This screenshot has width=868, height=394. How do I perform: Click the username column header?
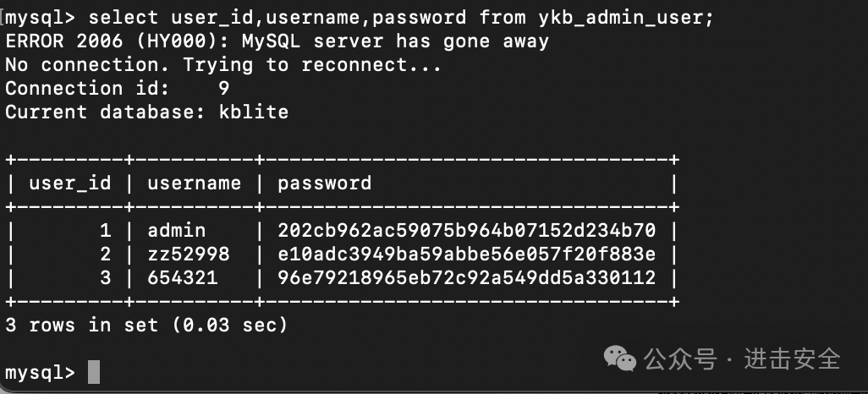(195, 183)
